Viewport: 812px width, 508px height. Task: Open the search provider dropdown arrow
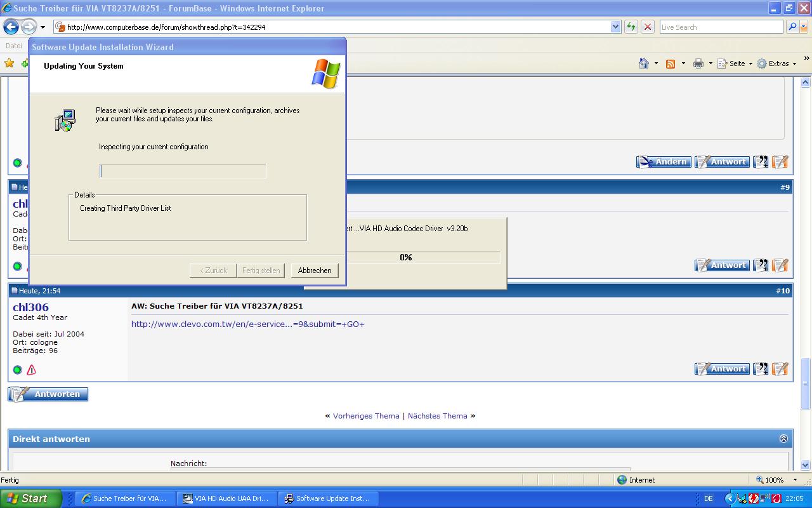804,27
